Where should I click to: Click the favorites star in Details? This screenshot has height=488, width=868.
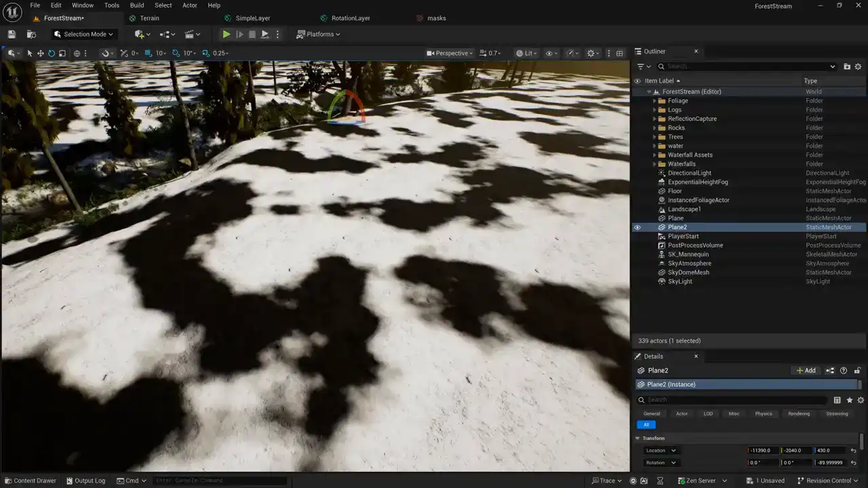(849, 400)
